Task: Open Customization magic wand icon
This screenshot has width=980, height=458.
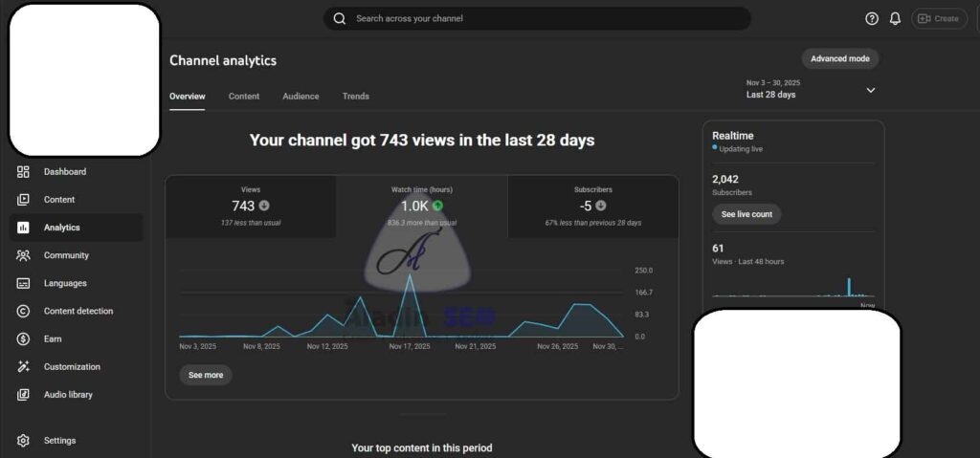Action: pyautogui.click(x=23, y=366)
